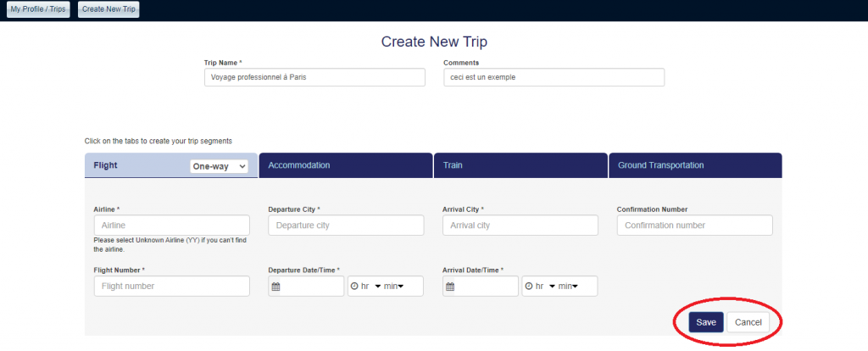Expand the Arrival time minutes dropdown
Viewport: 868px width, 351px height.
click(568, 287)
